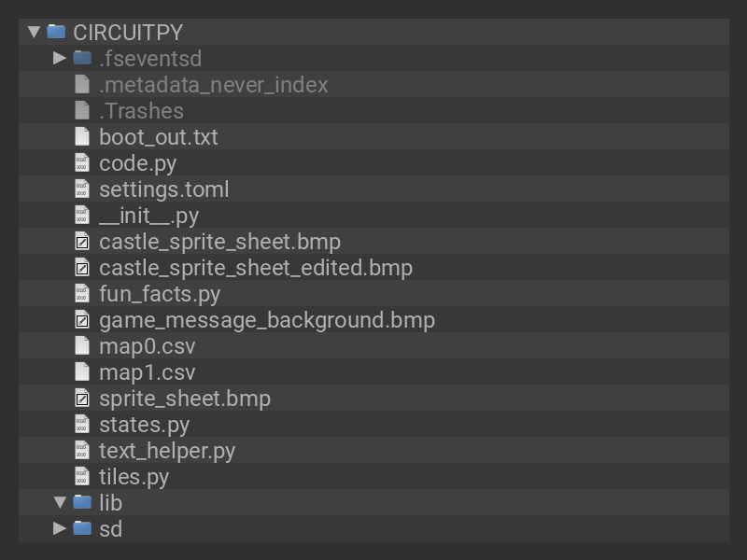This screenshot has width=747, height=560.
Task: Click the map0.csv file icon
Action: point(82,346)
